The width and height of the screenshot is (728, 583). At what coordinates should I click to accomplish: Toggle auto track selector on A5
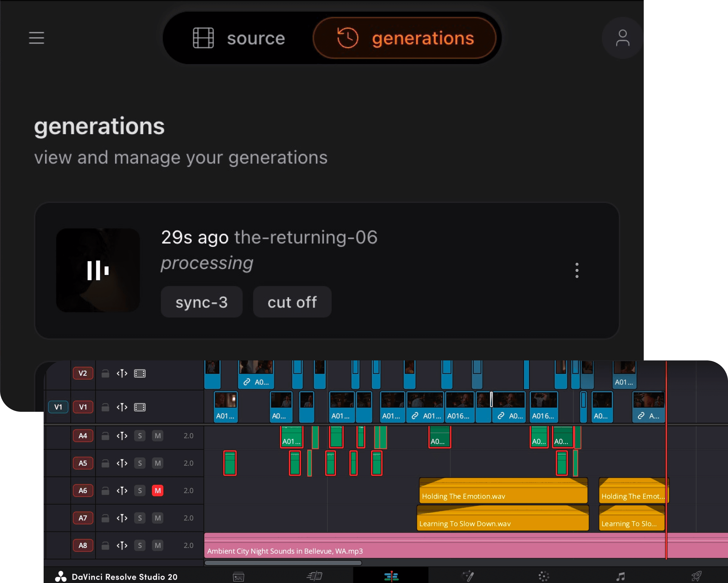point(122,463)
